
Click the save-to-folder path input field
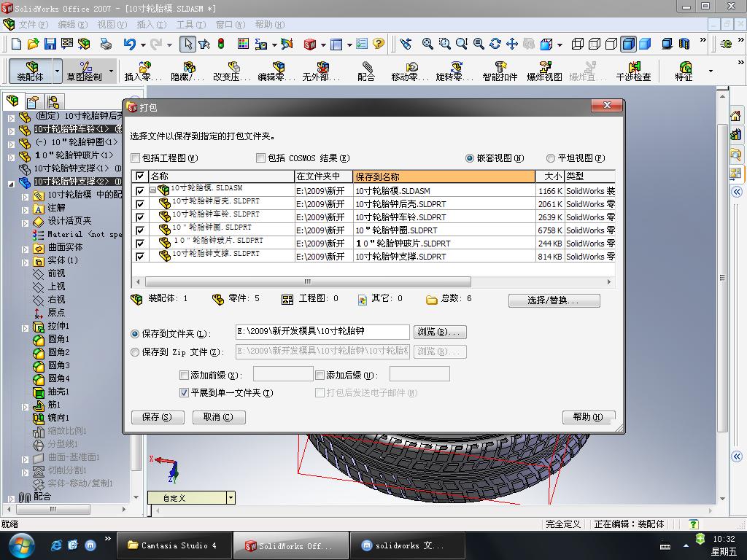pos(322,332)
